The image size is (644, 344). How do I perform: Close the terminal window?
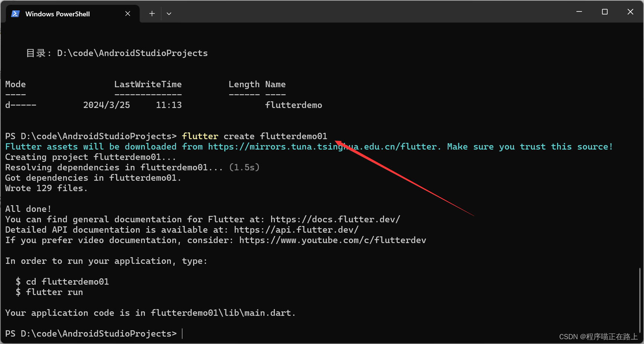630,12
